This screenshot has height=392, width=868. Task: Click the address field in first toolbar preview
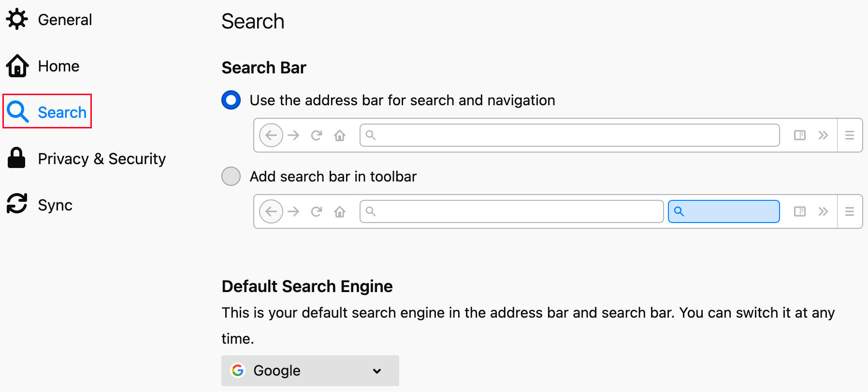click(569, 135)
